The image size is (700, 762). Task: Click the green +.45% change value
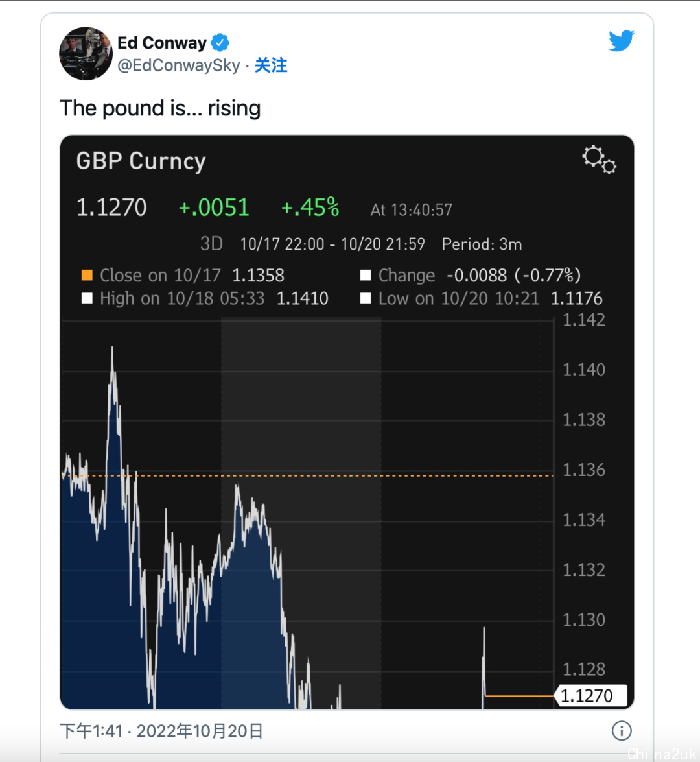(310, 208)
